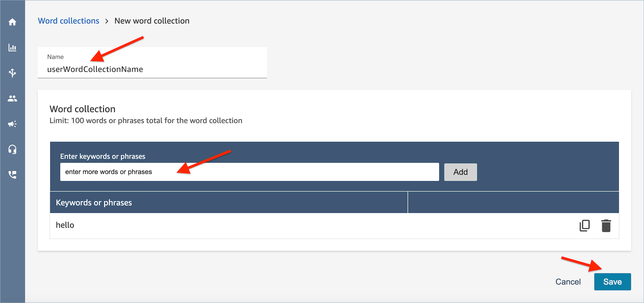Navigate to the Home dashboard icon

(x=12, y=22)
